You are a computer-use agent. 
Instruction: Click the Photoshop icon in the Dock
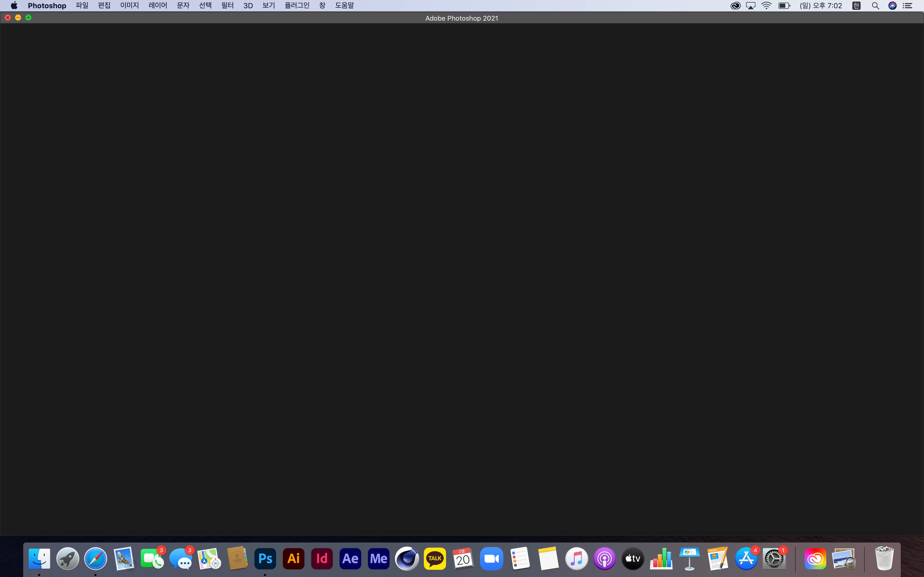click(265, 559)
